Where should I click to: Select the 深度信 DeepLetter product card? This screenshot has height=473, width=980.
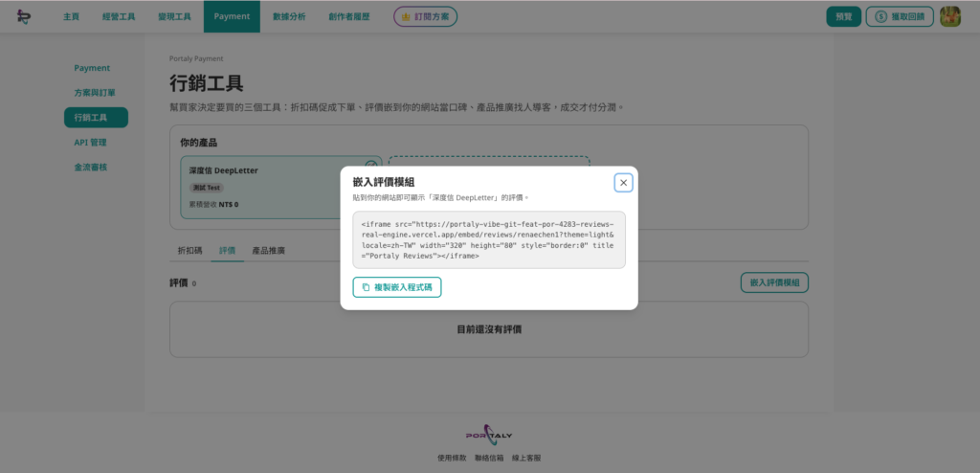tap(281, 187)
